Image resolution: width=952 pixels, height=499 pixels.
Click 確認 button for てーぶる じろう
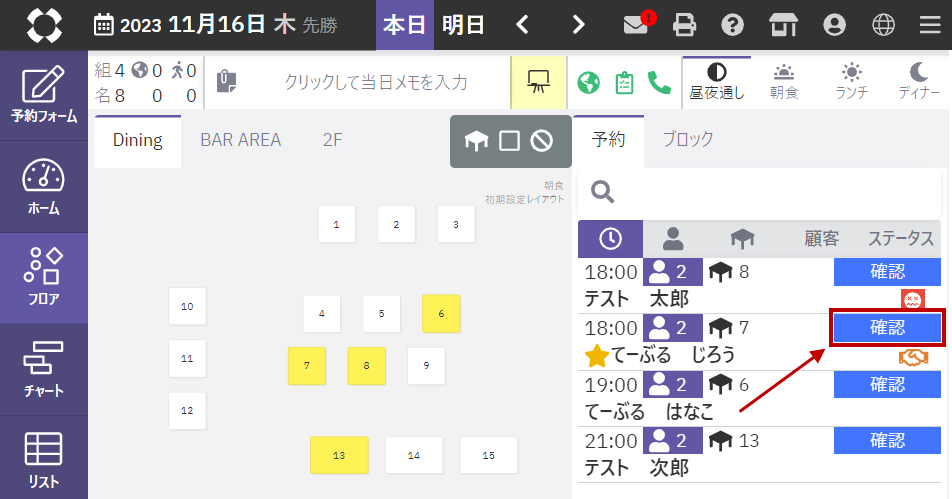(x=886, y=327)
